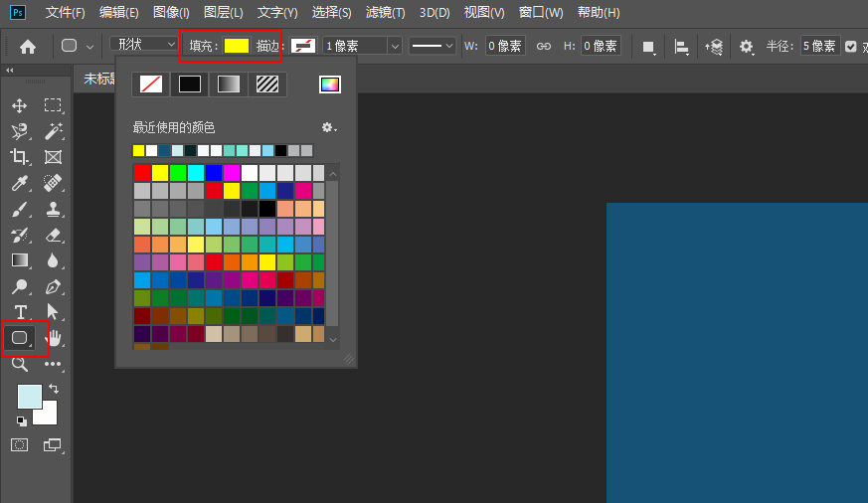The height and width of the screenshot is (503, 868).
Task: Choose the no-color fill button
Action: (151, 84)
